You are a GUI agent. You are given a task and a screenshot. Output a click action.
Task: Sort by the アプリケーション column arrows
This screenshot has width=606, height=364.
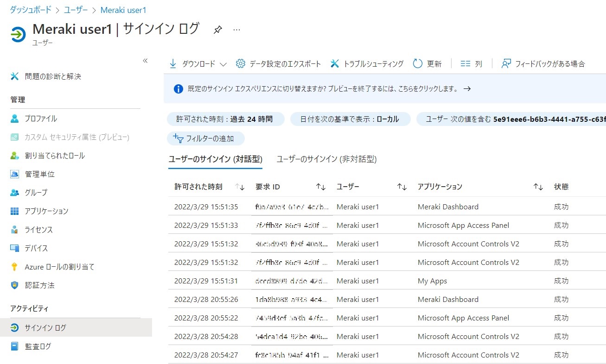tap(538, 187)
